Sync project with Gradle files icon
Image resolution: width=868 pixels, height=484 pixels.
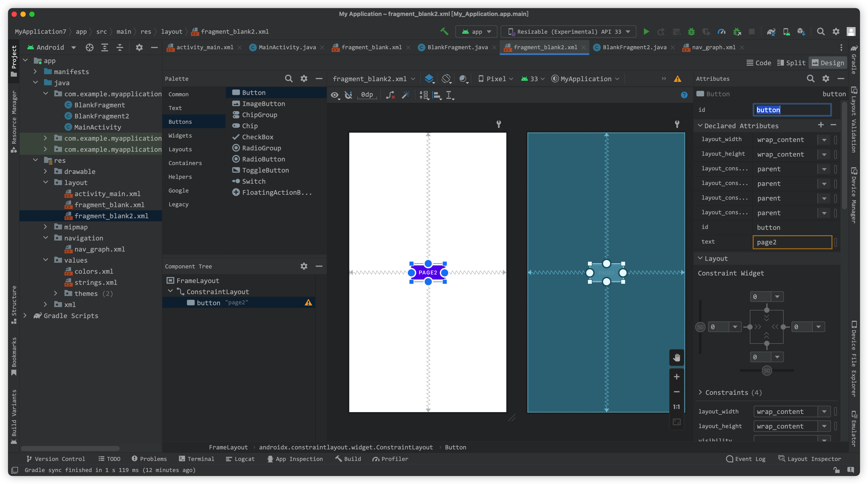point(771,31)
